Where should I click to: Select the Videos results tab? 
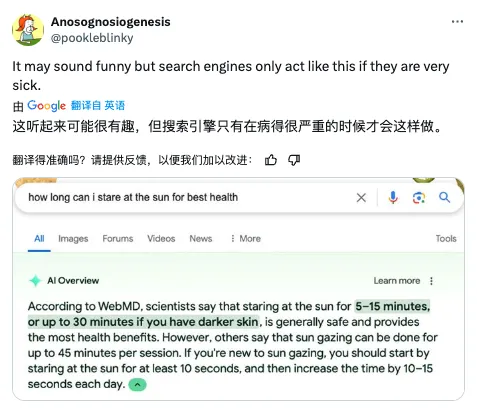(x=161, y=239)
